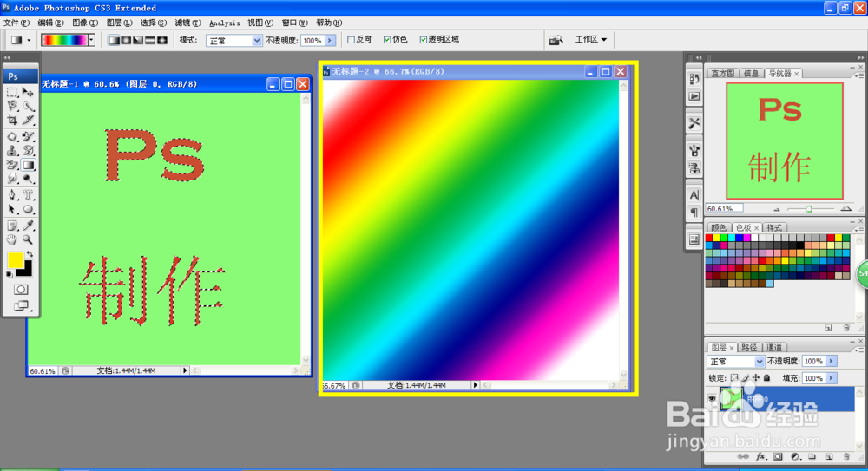Switch to the 通道 channels tab
Viewport: 868px width, 471px height.
click(x=774, y=348)
